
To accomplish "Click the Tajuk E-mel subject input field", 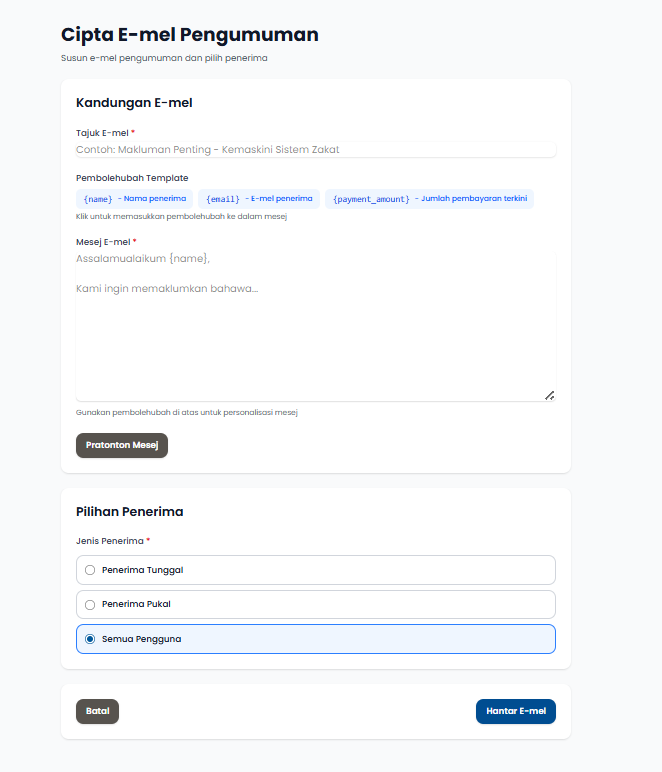I will [315, 150].
